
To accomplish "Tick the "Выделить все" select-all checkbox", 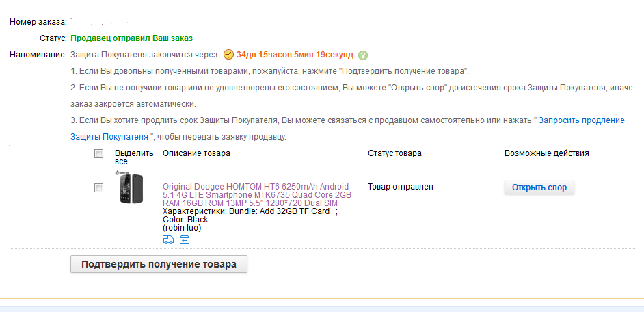I will [x=99, y=154].
